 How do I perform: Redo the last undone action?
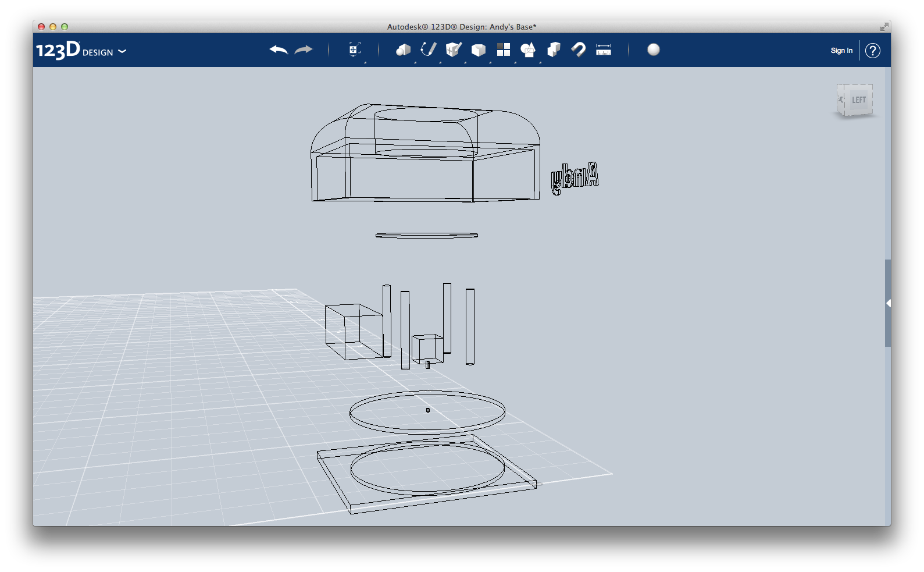[x=304, y=50]
